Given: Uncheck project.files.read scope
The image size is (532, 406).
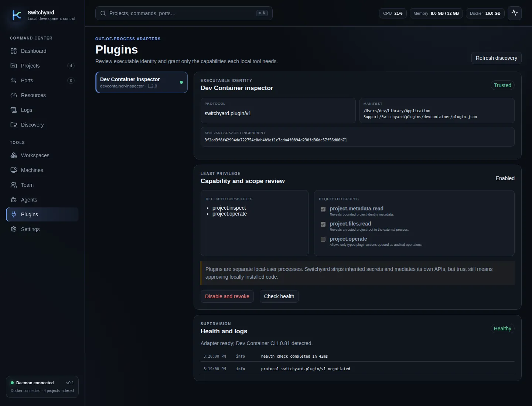Looking at the screenshot, I should click(323, 224).
